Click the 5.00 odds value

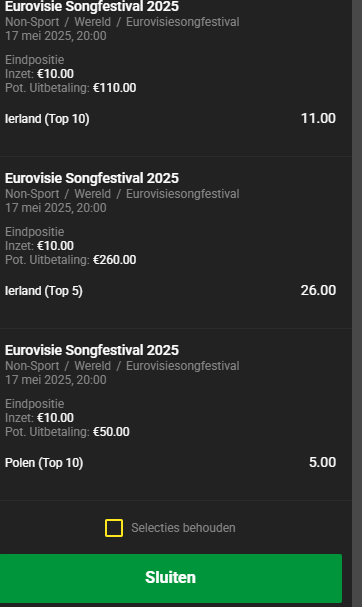(322, 462)
